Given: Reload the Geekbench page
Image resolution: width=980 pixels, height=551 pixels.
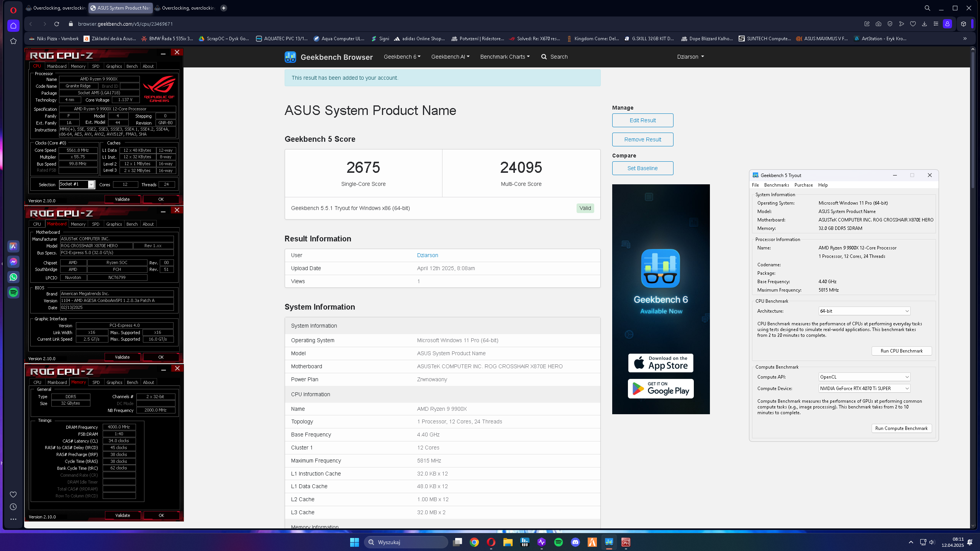Looking at the screenshot, I should tap(57, 24).
